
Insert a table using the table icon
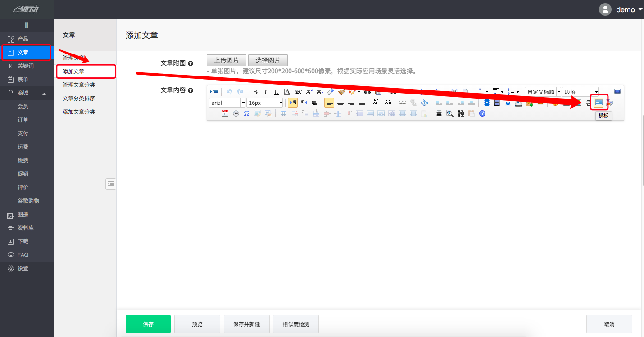pos(283,113)
